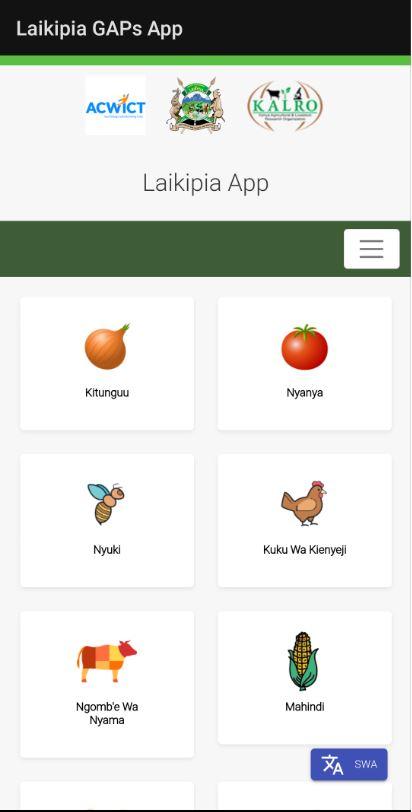Open the bee icon for Nyuki
Viewport: 412px width, 812px height.
tap(106, 503)
